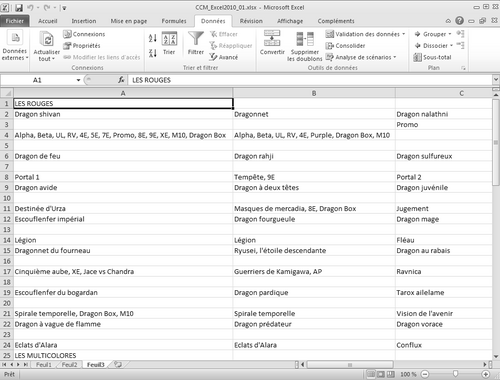This screenshot has height=380, width=500.
Task: Switch to the Compléments tab
Action: 336,21
